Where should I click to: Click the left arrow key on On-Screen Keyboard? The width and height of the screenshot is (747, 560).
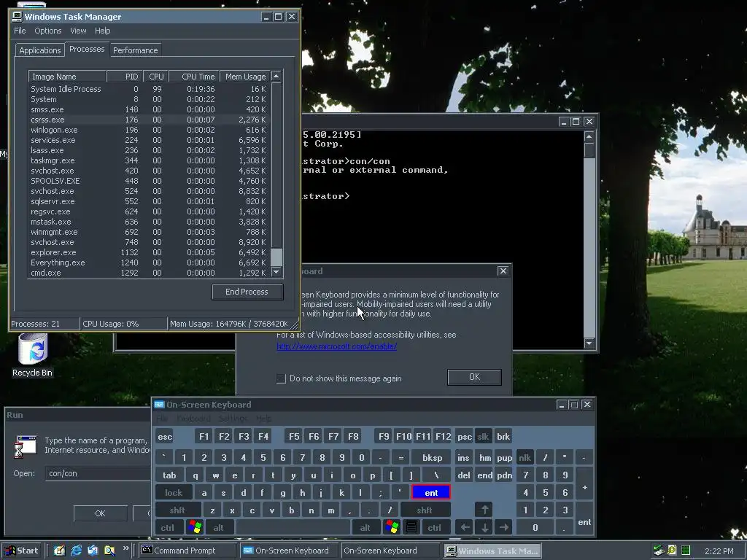(x=465, y=527)
